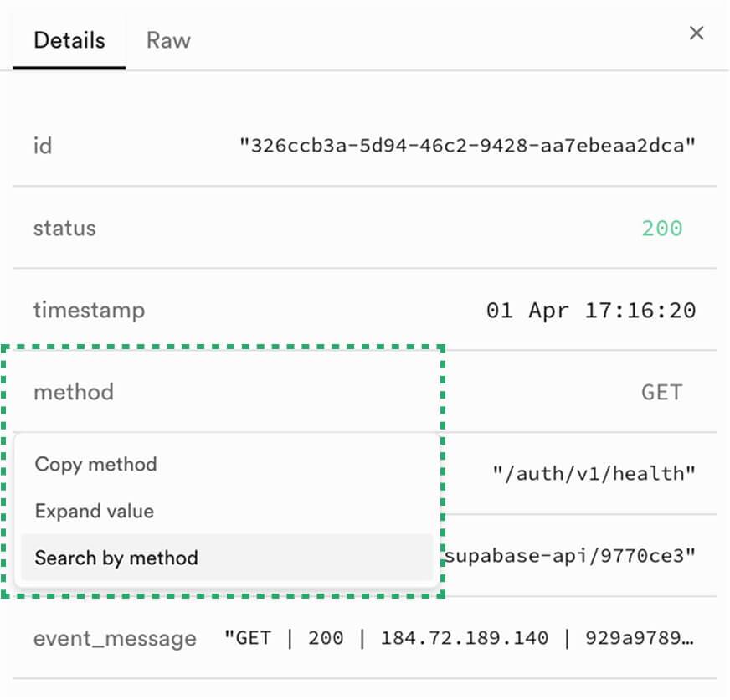Click the status row's empty area
The image size is (730, 700).
(x=368, y=229)
